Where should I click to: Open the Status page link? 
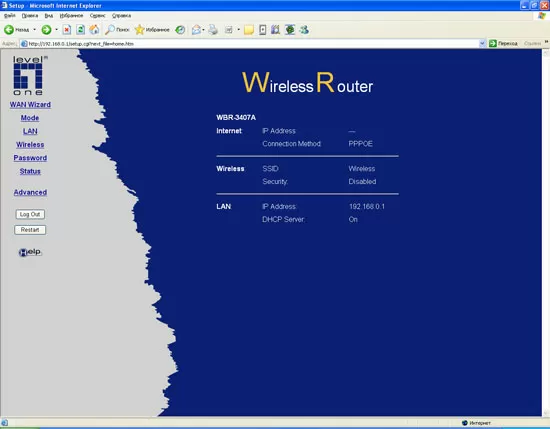pos(30,171)
